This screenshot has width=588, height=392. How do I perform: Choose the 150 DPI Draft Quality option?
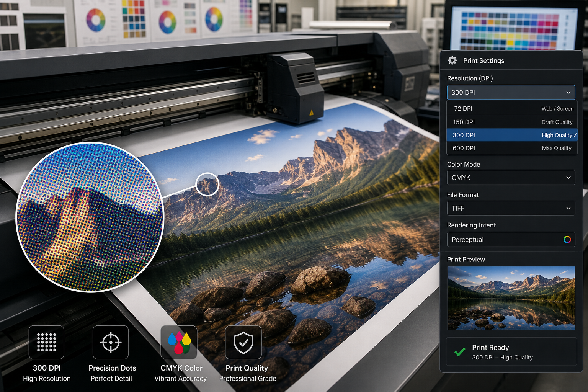click(x=512, y=122)
